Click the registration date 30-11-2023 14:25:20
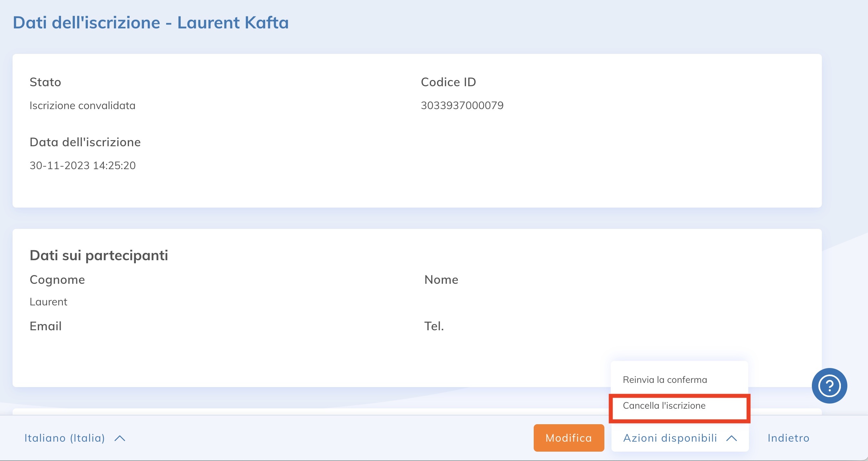Screen dimensions: 868x461 tap(83, 166)
